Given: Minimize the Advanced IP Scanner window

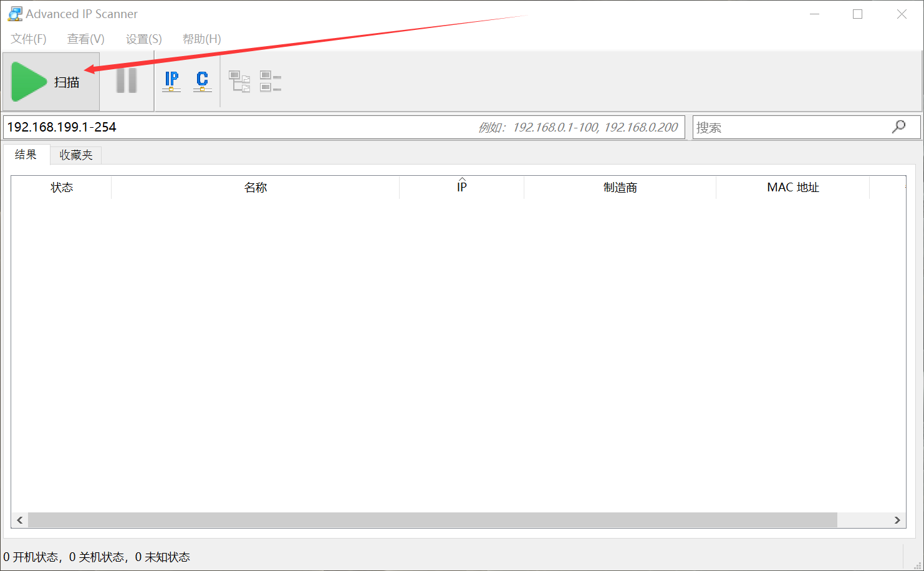Looking at the screenshot, I should 814,14.
